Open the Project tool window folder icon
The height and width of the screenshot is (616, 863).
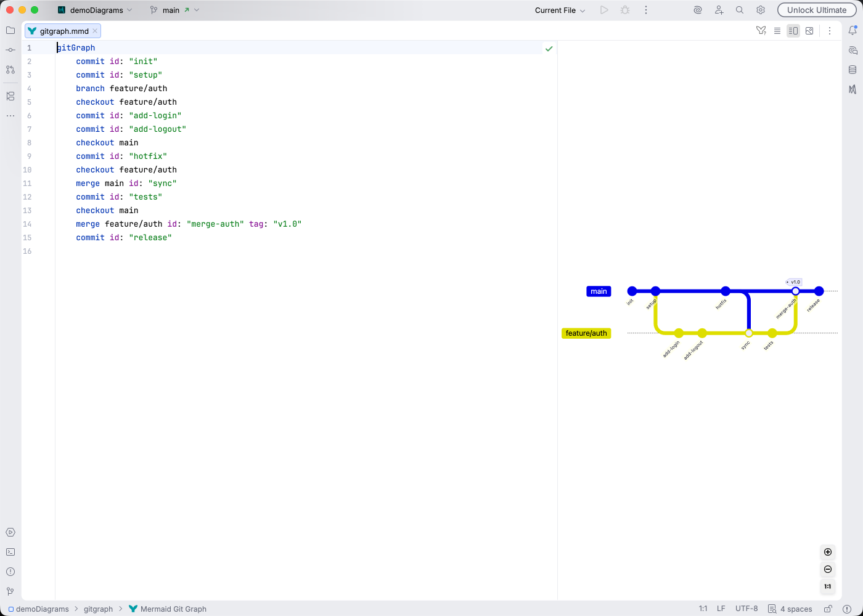tap(10, 30)
